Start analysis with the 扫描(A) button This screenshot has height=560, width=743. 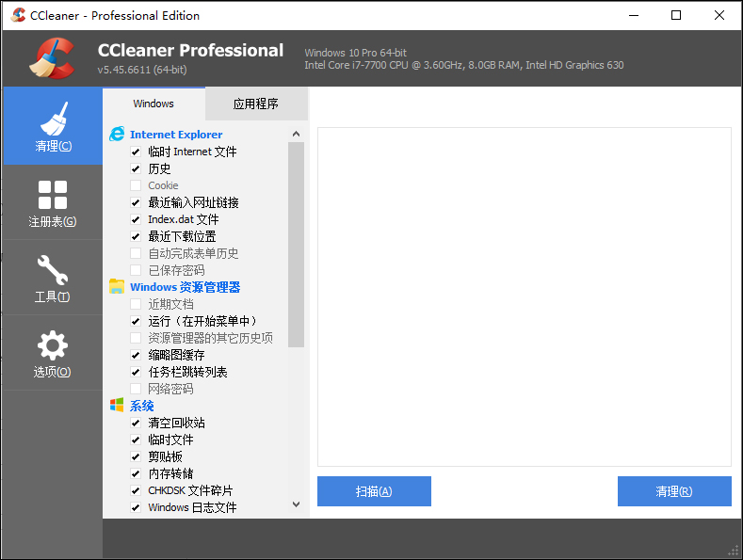click(x=374, y=491)
